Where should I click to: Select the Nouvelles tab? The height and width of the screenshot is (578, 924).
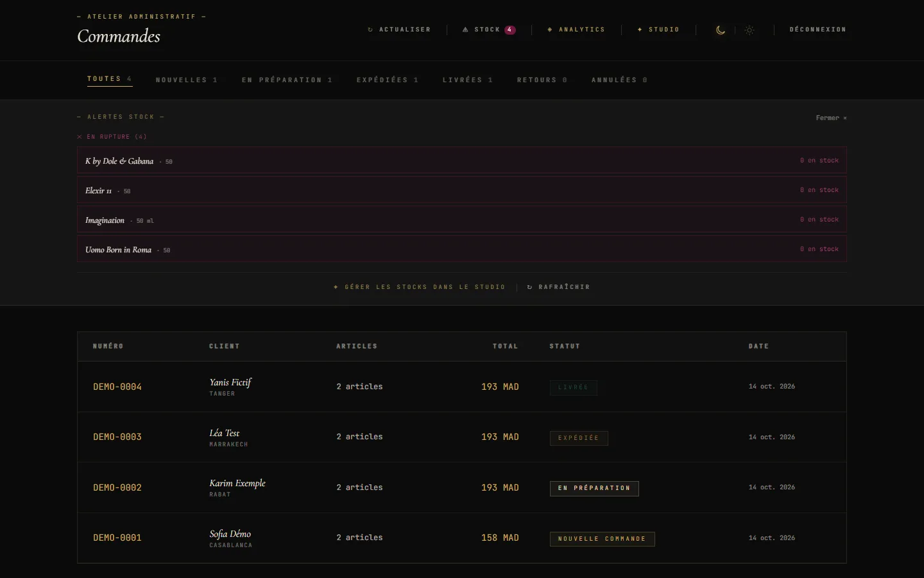tap(187, 80)
